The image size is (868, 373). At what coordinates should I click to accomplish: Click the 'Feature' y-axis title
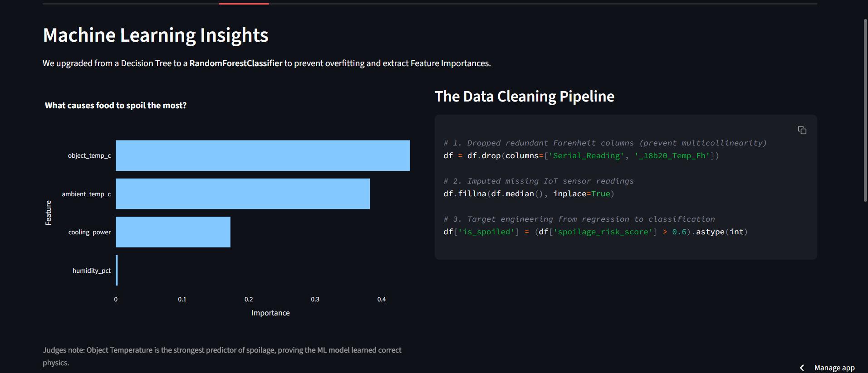click(49, 213)
